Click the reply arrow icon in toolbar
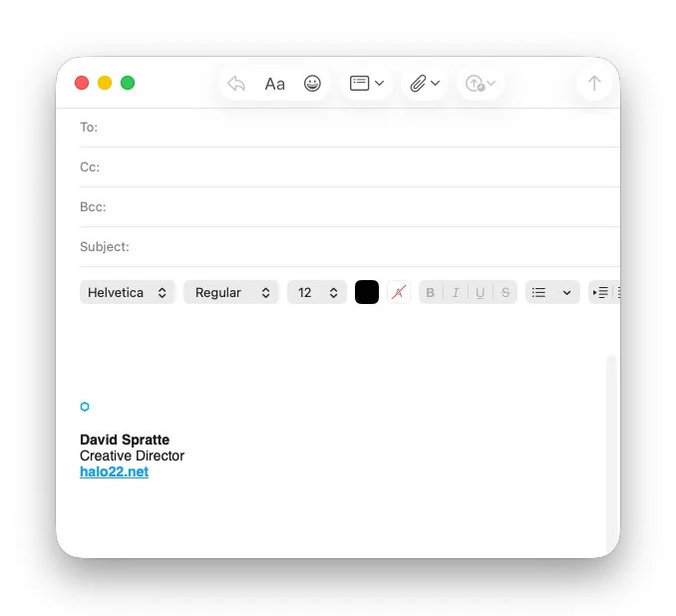This screenshot has height=616, width=676. [x=236, y=83]
